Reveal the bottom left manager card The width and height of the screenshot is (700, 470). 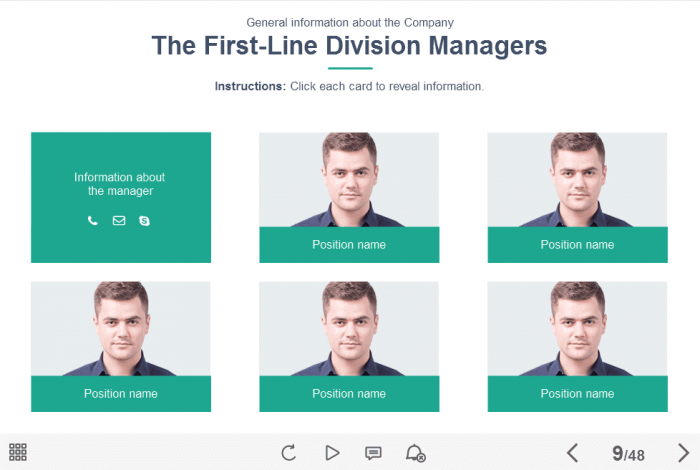[x=121, y=346]
